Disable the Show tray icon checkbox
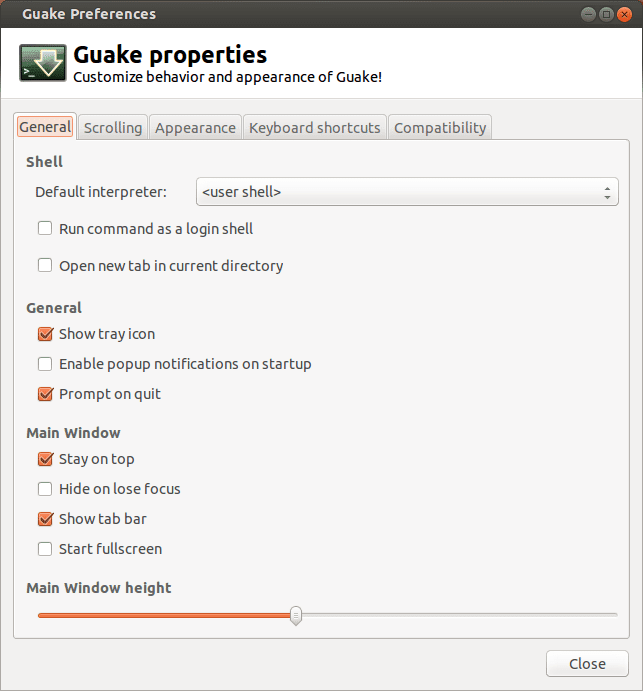The height and width of the screenshot is (691, 643). pos(45,334)
